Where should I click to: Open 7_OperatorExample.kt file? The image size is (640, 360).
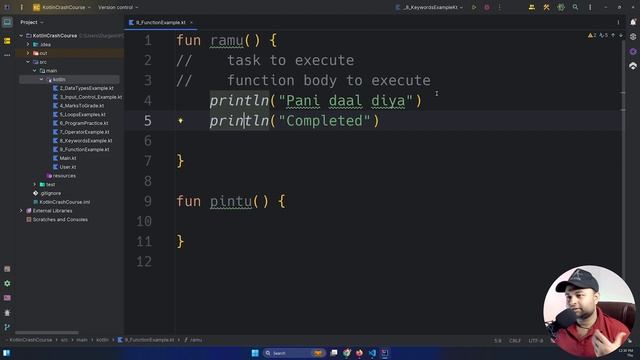coord(81,132)
